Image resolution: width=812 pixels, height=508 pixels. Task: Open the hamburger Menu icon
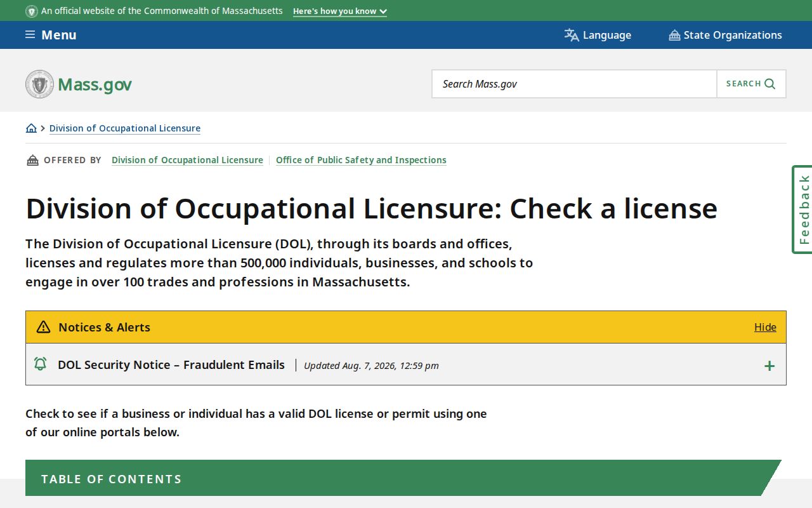click(x=30, y=35)
